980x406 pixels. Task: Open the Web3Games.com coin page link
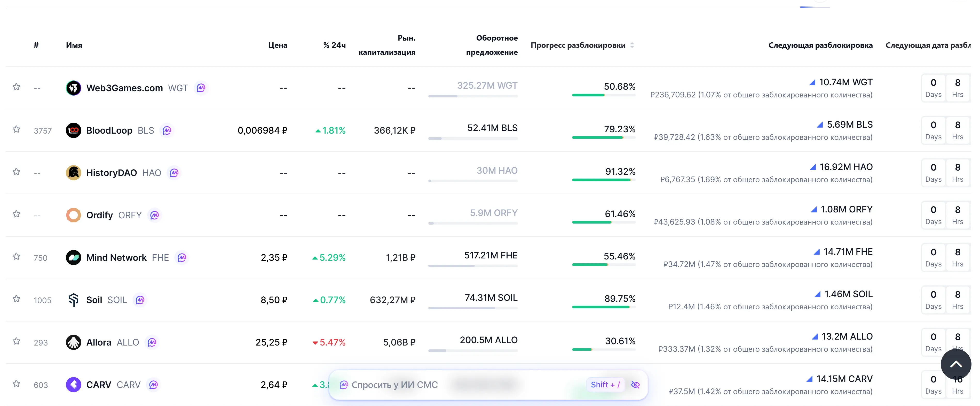(124, 88)
